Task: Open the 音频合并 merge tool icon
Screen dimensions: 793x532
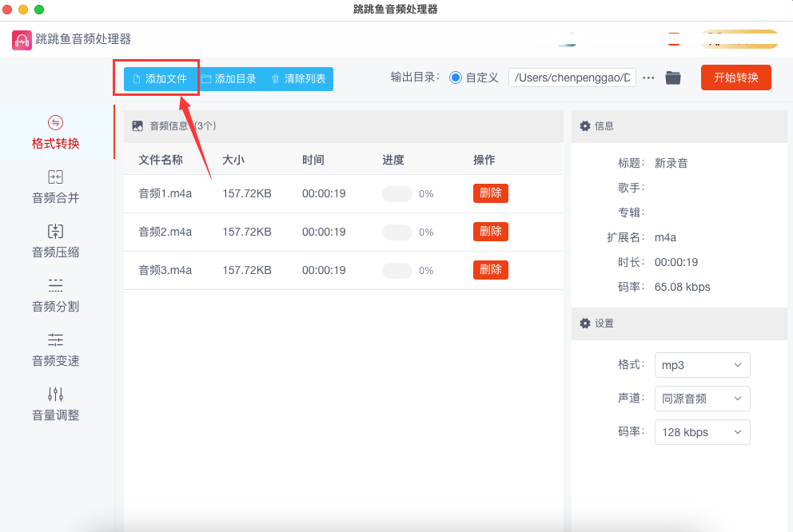Action: [x=55, y=177]
